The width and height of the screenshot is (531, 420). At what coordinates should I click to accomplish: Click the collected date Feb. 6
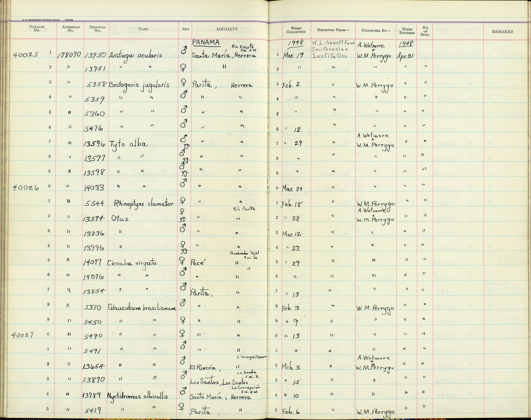(x=291, y=411)
